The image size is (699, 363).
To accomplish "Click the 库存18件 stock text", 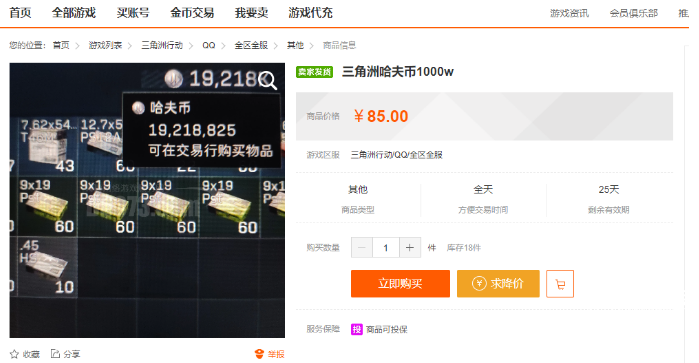I will point(464,248).
